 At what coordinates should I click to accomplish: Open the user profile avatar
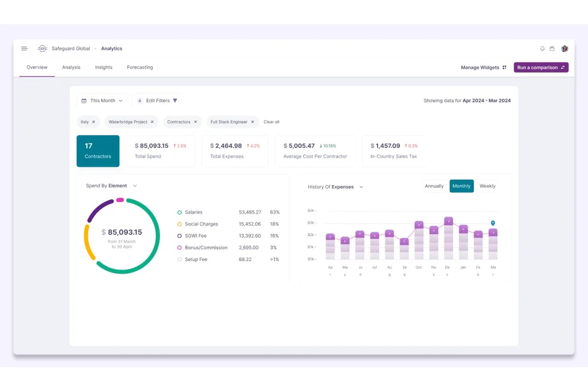[x=565, y=48]
